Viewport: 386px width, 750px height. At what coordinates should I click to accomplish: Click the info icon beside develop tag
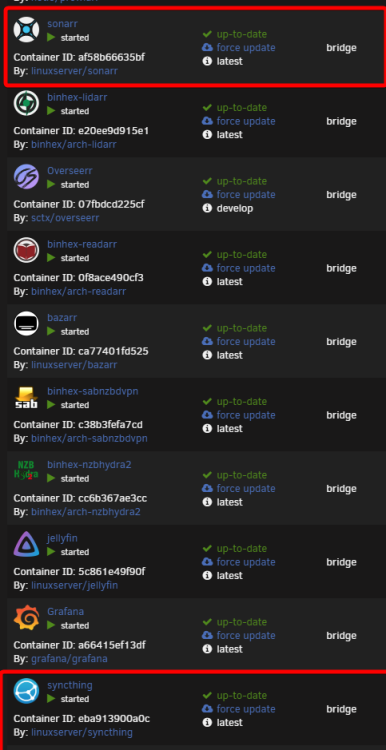click(x=207, y=209)
